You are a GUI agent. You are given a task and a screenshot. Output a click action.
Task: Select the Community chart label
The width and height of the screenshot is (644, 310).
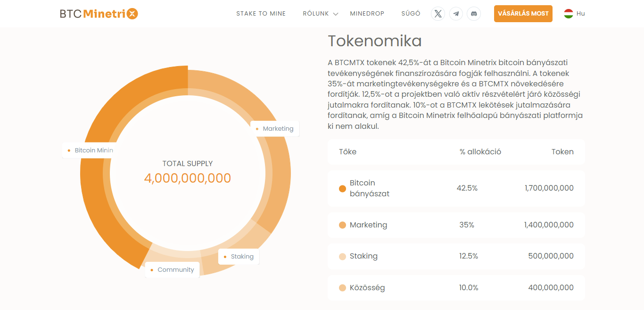tap(172, 270)
